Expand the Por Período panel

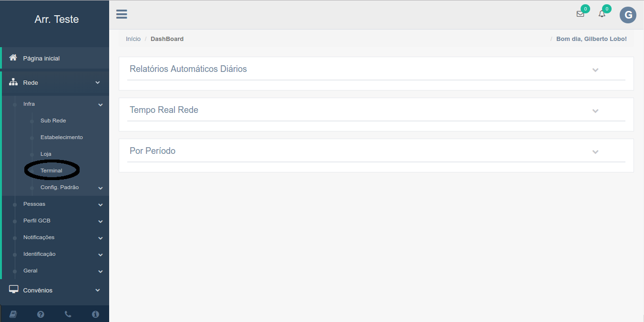tap(595, 152)
